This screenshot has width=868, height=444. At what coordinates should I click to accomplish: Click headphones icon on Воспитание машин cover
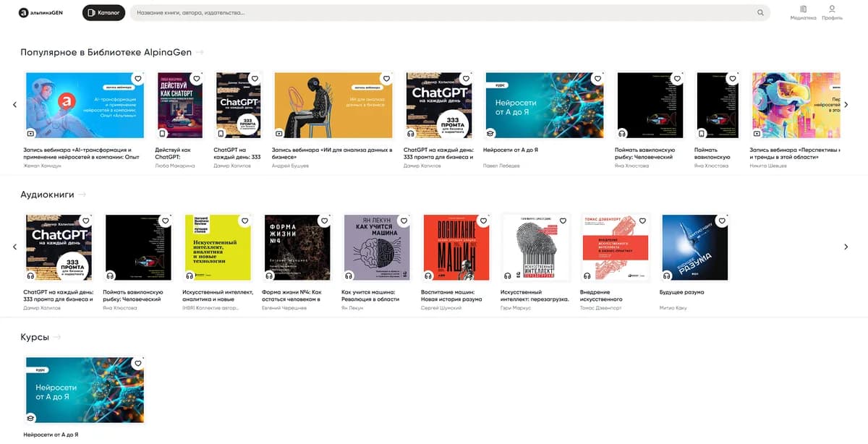pyautogui.click(x=428, y=276)
